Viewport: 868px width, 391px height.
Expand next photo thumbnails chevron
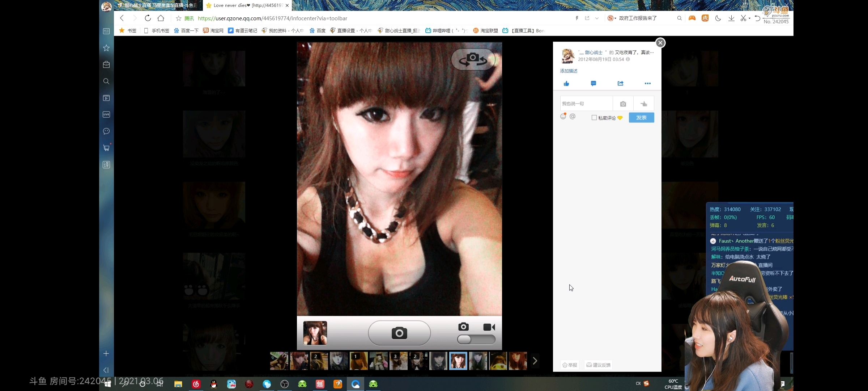pyautogui.click(x=535, y=361)
